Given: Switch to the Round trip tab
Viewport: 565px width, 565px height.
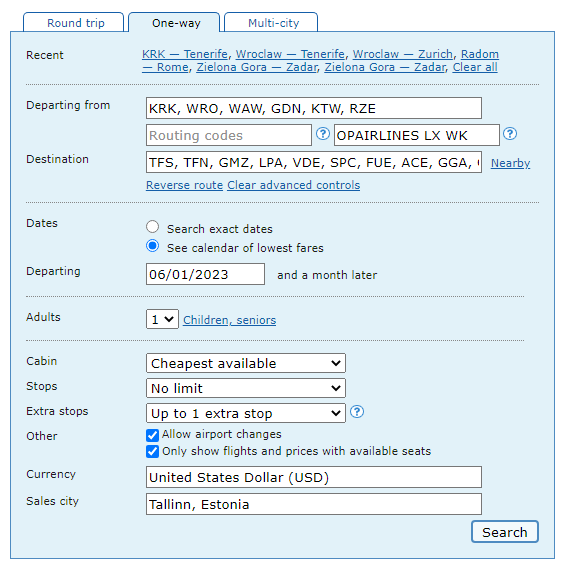Looking at the screenshot, I should click(74, 23).
